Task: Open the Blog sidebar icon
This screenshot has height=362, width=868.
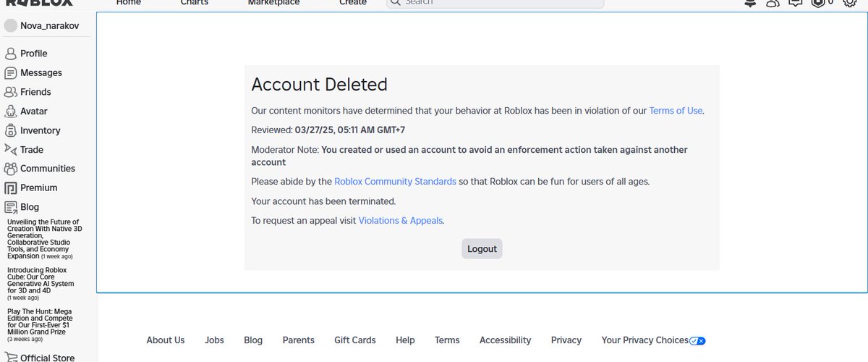Action: coord(11,207)
